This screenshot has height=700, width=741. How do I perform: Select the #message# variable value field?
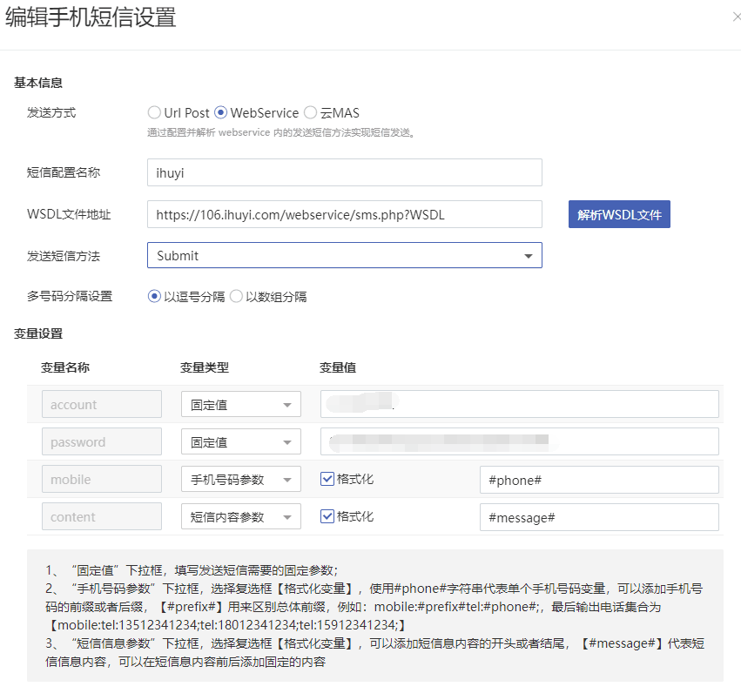(x=601, y=517)
